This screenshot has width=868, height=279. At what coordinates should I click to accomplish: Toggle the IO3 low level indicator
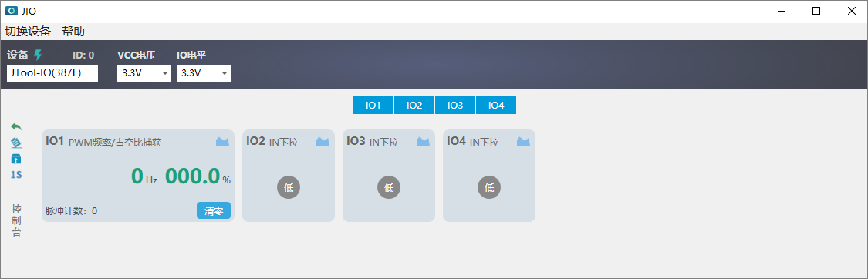coord(389,187)
